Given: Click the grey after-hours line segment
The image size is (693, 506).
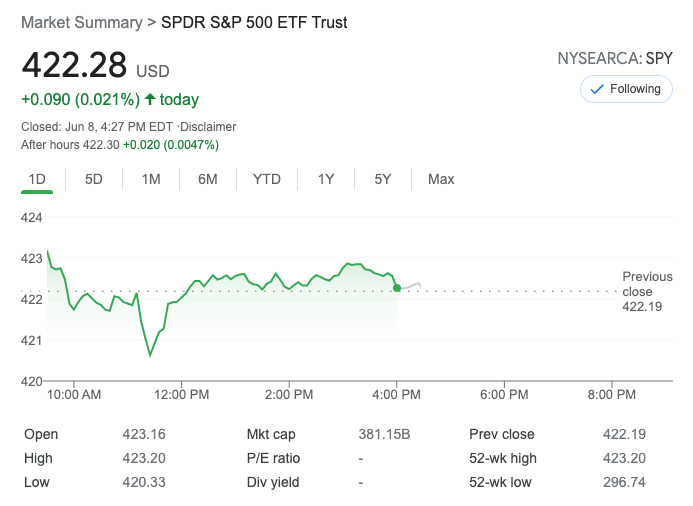Looking at the screenshot, I should (411, 286).
